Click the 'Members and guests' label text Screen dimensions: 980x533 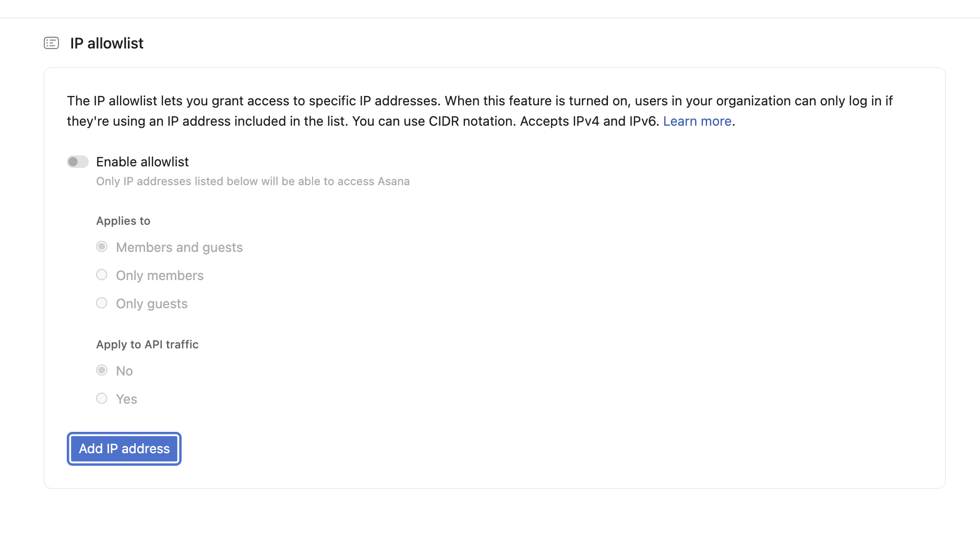coord(180,247)
